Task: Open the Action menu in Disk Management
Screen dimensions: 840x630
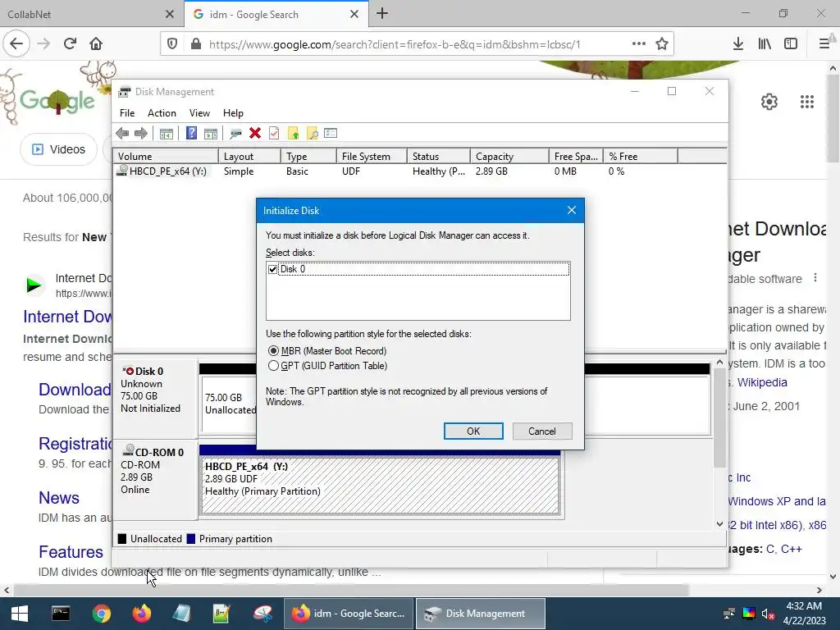Action: [x=162, y=113]
